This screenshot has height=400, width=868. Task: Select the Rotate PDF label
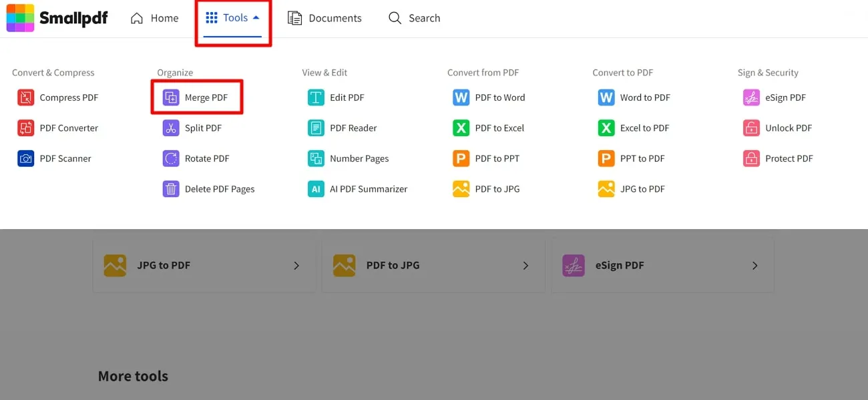pos(207,159)
